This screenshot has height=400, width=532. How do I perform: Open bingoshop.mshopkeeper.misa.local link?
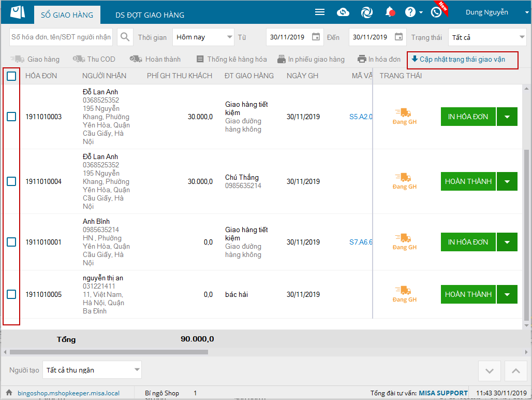click(x=68, y=393)
